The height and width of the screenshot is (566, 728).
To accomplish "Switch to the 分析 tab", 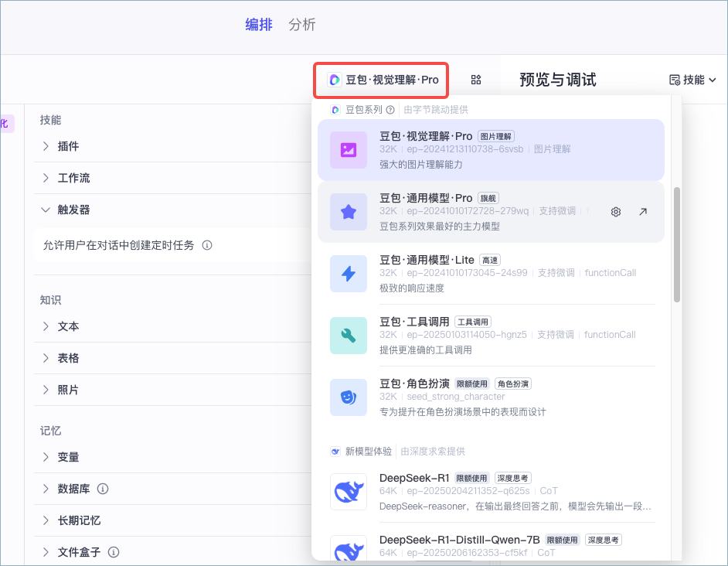I will [x=301, y=25].
